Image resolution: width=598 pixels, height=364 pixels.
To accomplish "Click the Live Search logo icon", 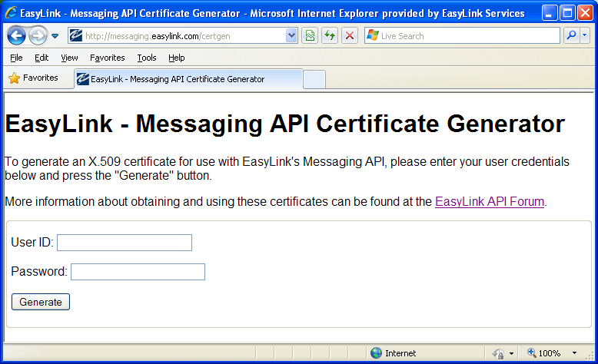I will tap(373, 36).
